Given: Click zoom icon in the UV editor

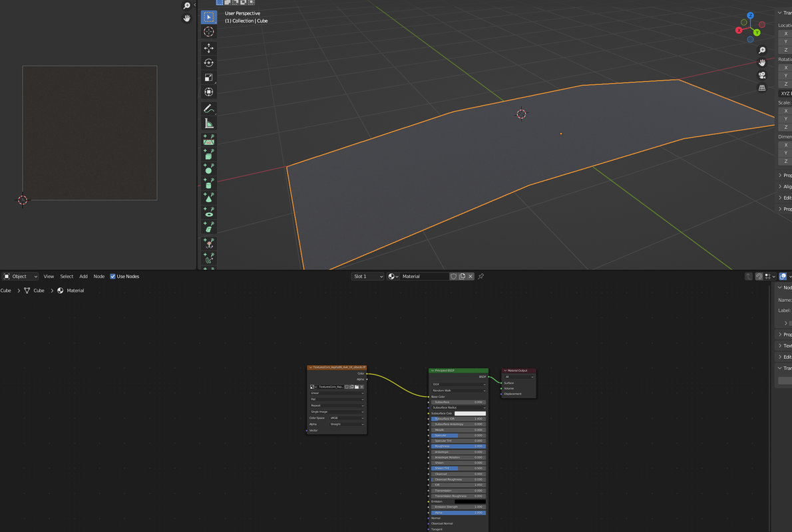Looking at the screenshot, I should [x=187, y=5].
